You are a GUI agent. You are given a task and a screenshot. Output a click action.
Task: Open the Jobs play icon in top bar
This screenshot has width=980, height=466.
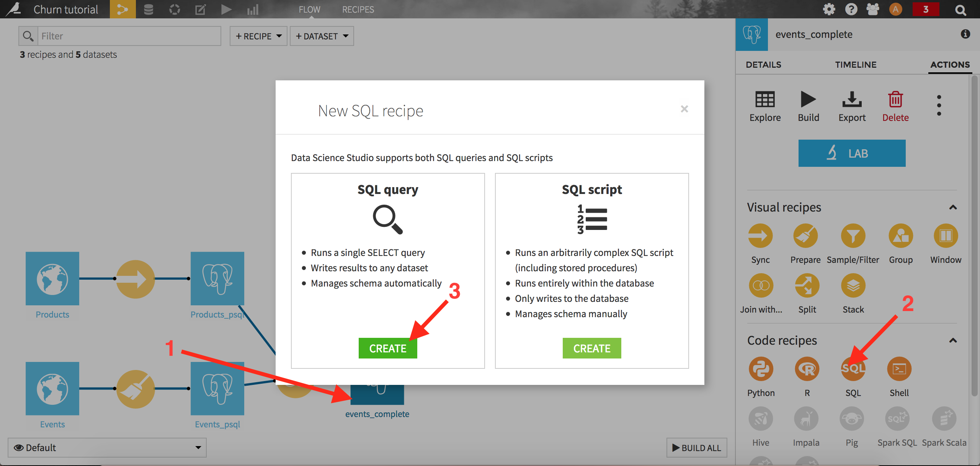click(x=226, y=9)
